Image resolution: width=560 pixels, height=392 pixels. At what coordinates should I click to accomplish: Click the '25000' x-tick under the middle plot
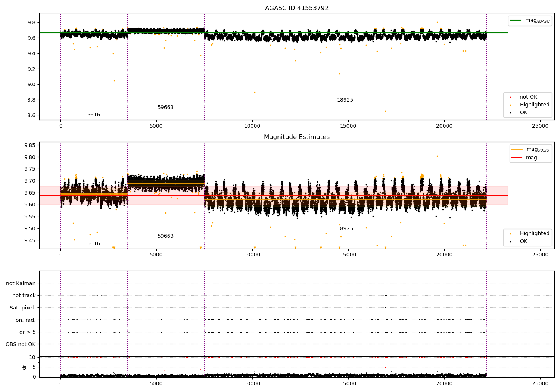tap(540, 255)
